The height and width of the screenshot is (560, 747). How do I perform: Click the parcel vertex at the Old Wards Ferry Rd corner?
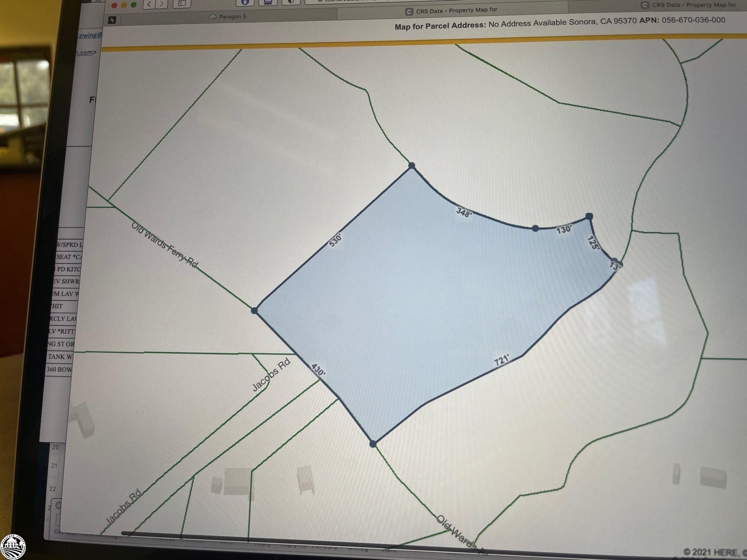coord(254,310)
